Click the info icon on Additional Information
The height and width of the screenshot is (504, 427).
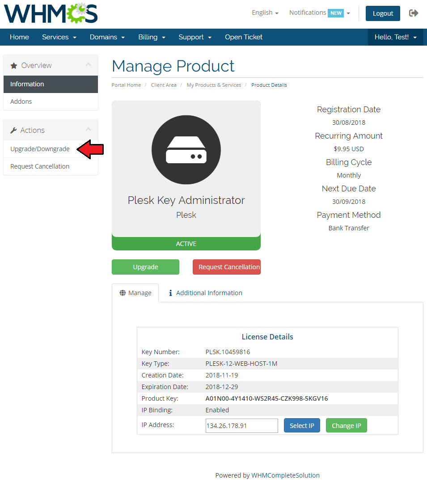pyautogui.click(x=171, y=293)
